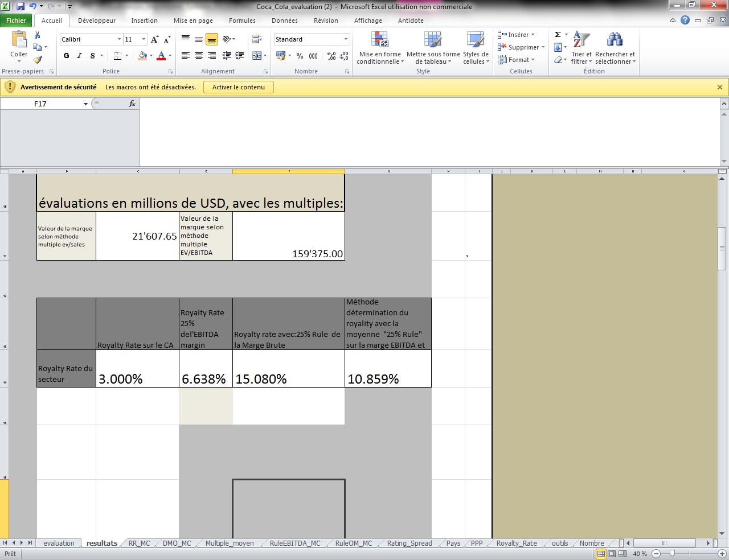The height and width of the screenshot is (560, 729).
Task: Apply the borders icon in Police group
Action: click(117, 56)
